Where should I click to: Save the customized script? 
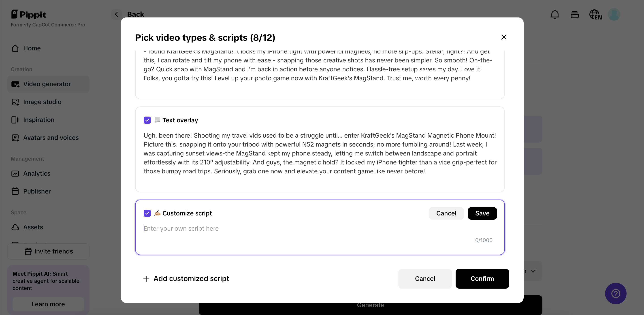coord(482,213)
